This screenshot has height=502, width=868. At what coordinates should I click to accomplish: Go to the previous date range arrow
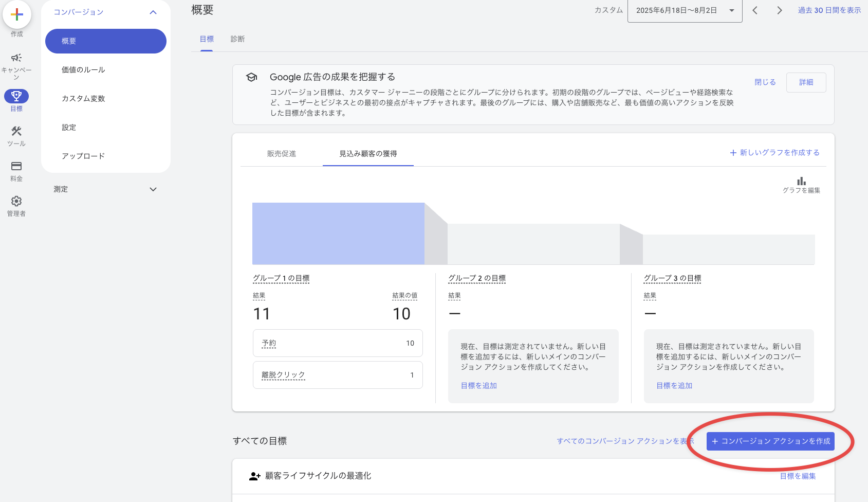tap(755, 10)
